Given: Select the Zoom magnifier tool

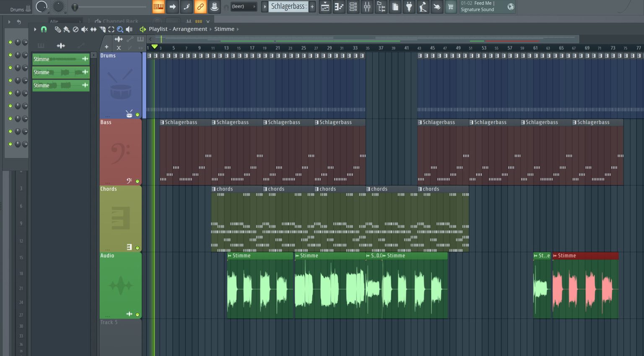Looking at the screenshot, I should [x=120, y=29].
